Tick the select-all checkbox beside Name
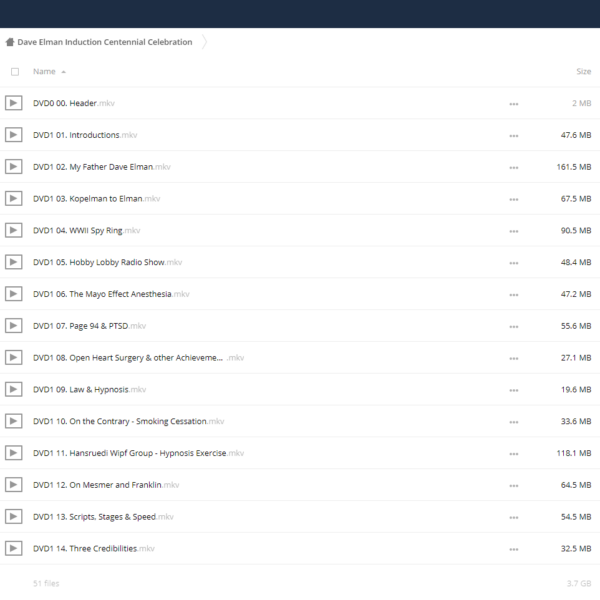Image resolution: width=600 pixels, height=600 pixels. pos(15,72)
